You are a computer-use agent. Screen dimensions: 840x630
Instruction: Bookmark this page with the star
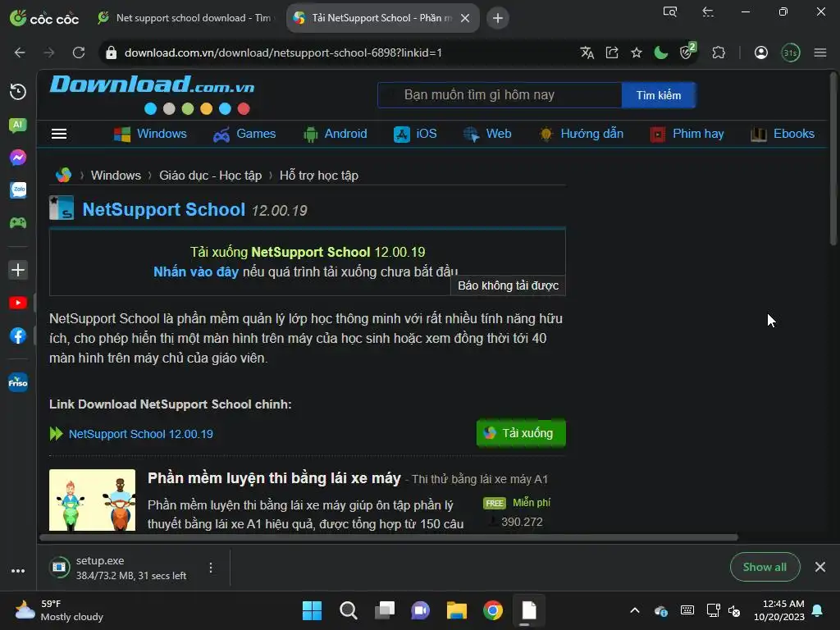point(637,52)
